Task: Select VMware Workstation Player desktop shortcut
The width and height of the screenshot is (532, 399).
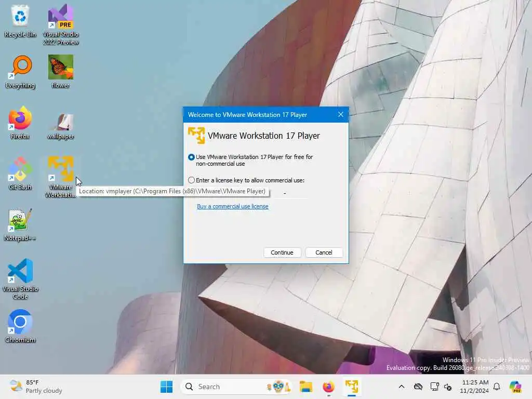Action: pos(61,177)
